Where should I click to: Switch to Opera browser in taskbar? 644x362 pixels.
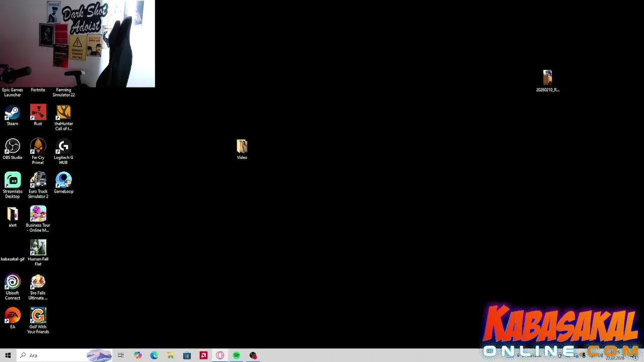click(x=220, y=355)
